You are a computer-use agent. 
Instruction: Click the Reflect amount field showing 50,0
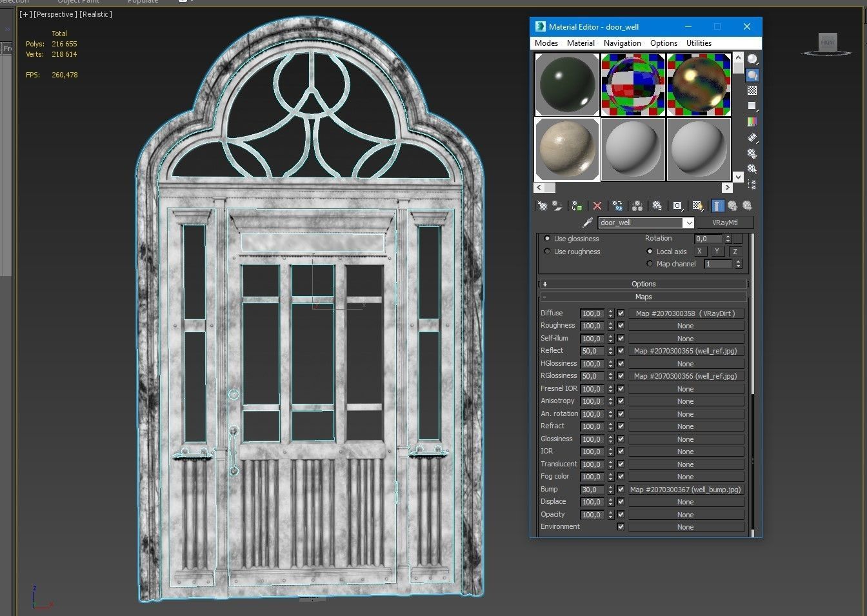pos(593,351)
